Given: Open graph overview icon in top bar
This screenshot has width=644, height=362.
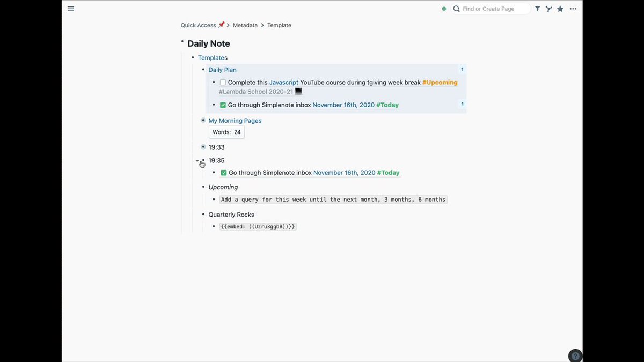Looking at the screenshot, I should [x=548, y=9].
